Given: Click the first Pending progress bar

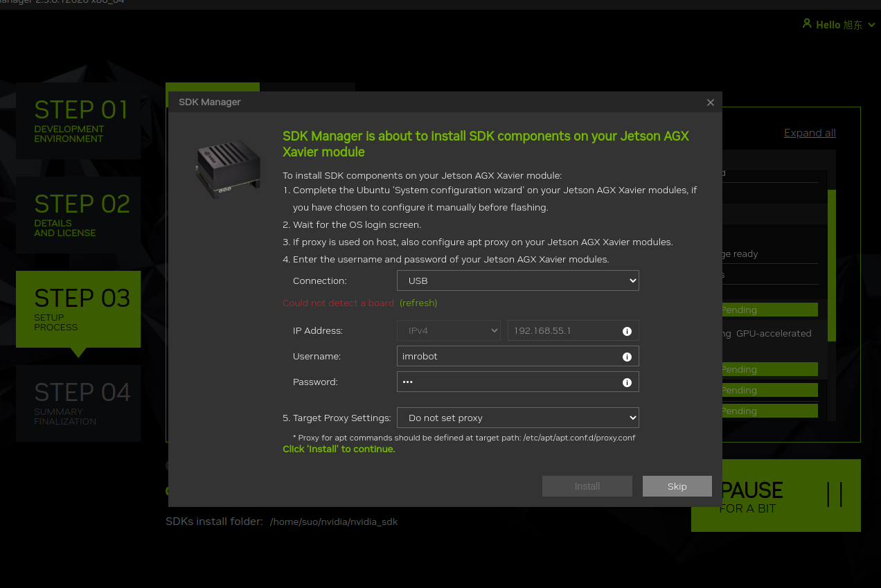Looking at the screenshot, I should (x=769, y=310).
